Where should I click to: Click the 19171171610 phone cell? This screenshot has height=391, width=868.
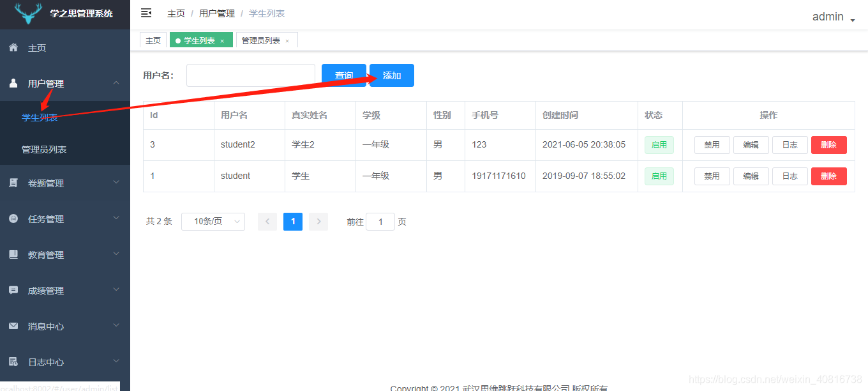[x=499, y=176]
